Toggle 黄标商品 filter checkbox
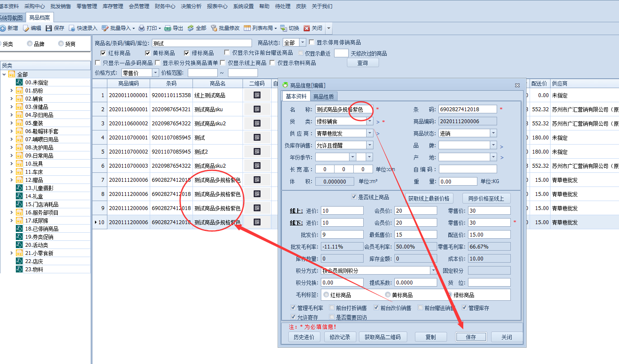Image resolution: width=619 pixels, height=364 pixels. [148, 53]
